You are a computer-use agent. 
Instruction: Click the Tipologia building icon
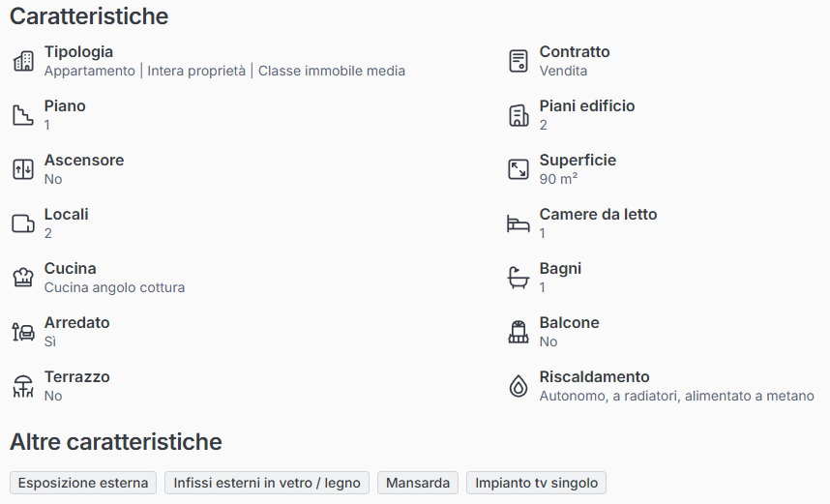(23, 61)
